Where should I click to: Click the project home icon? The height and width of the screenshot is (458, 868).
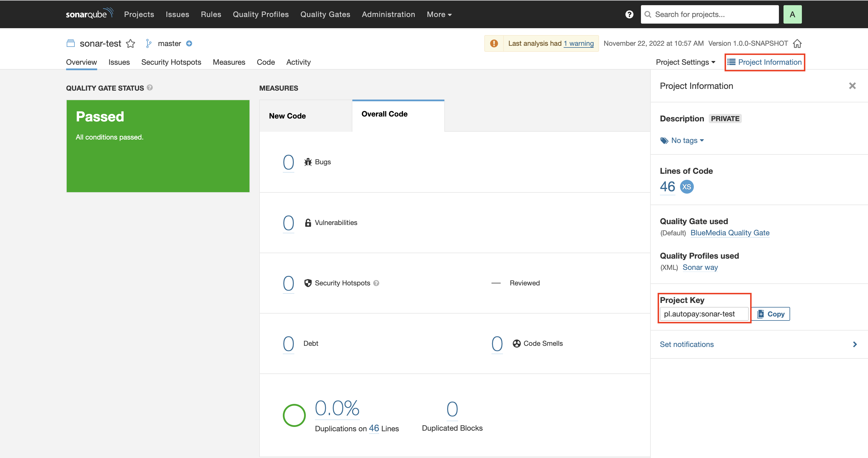click(797, 43)
